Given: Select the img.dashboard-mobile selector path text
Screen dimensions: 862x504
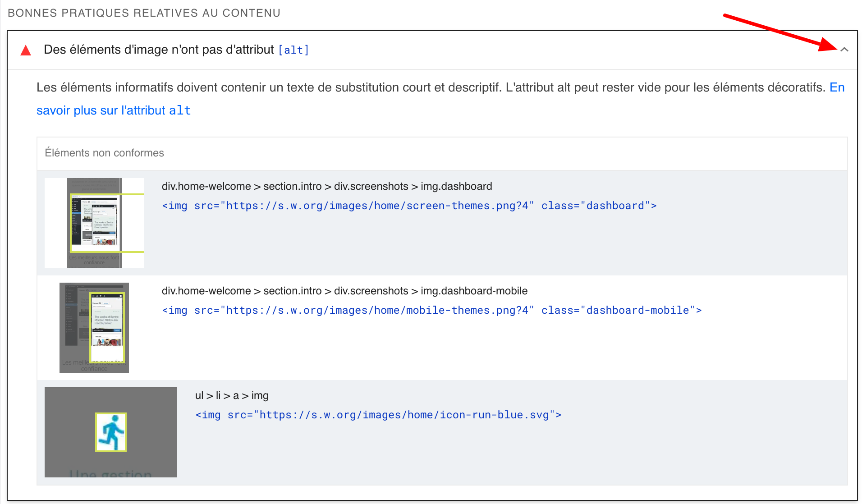Looking at the screenshot, I should 344,291.
